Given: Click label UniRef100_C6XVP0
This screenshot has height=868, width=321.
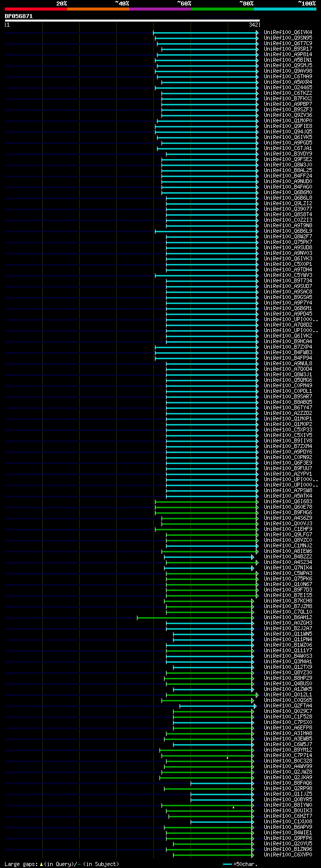Looking at the screenshot, I should click(x=288, y=854).
